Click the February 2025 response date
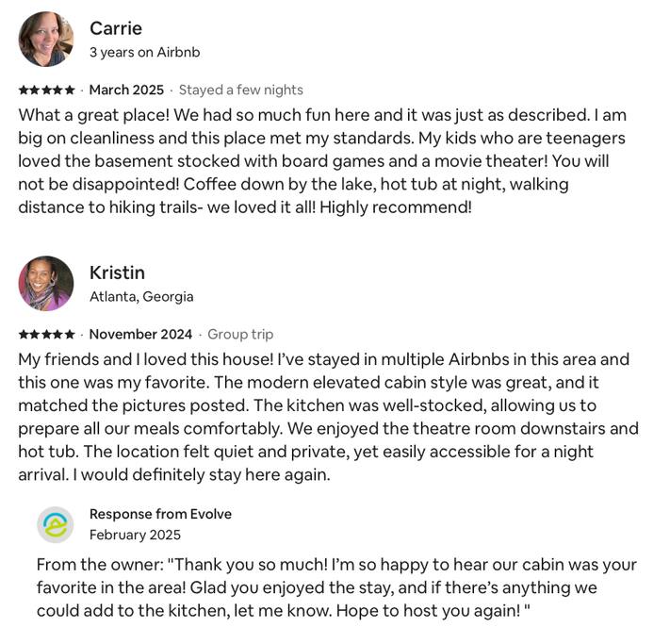 point(135,535)
